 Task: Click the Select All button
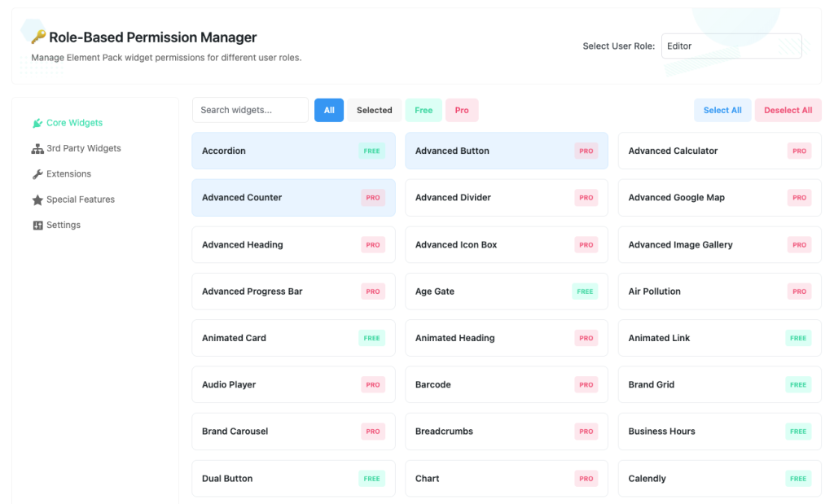(x=722, y=109)
